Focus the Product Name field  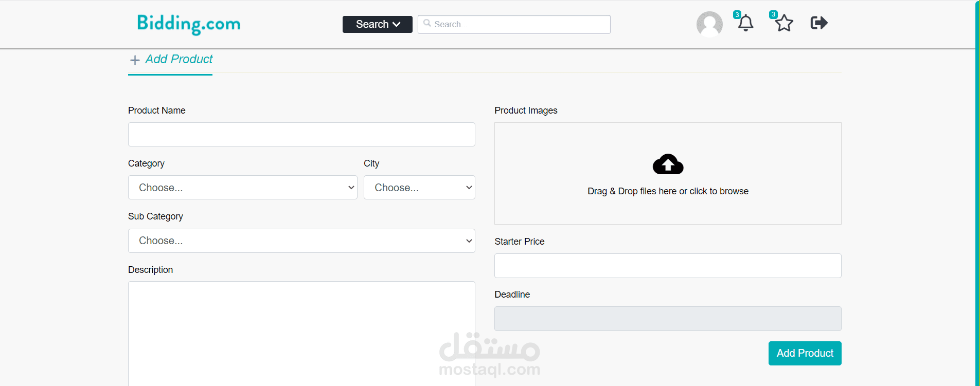301,134
